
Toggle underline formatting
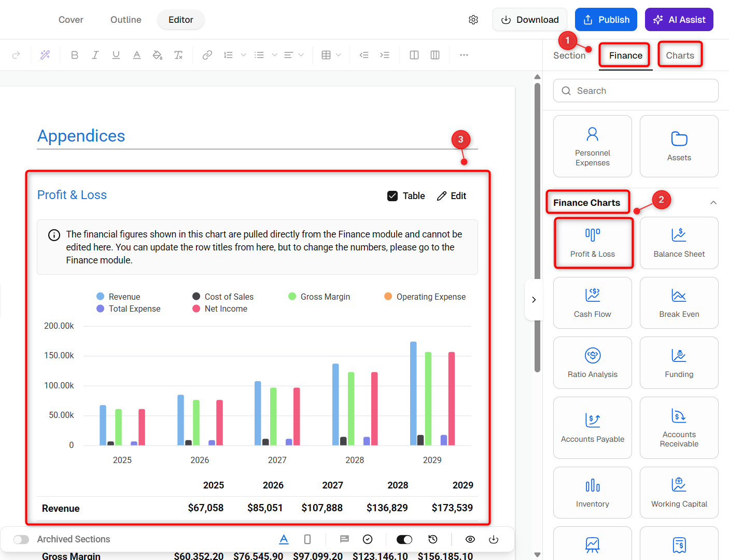(116, 55)
